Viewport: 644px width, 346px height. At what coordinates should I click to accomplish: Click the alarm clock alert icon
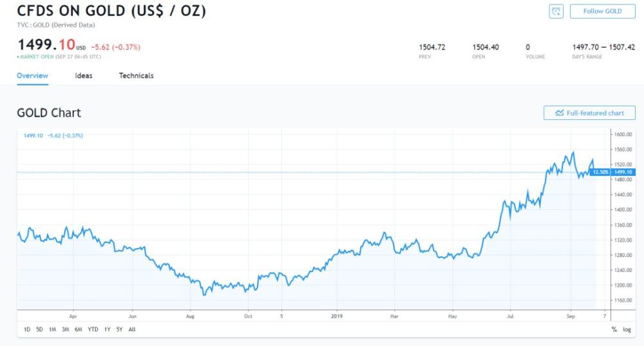coord(556,11)
